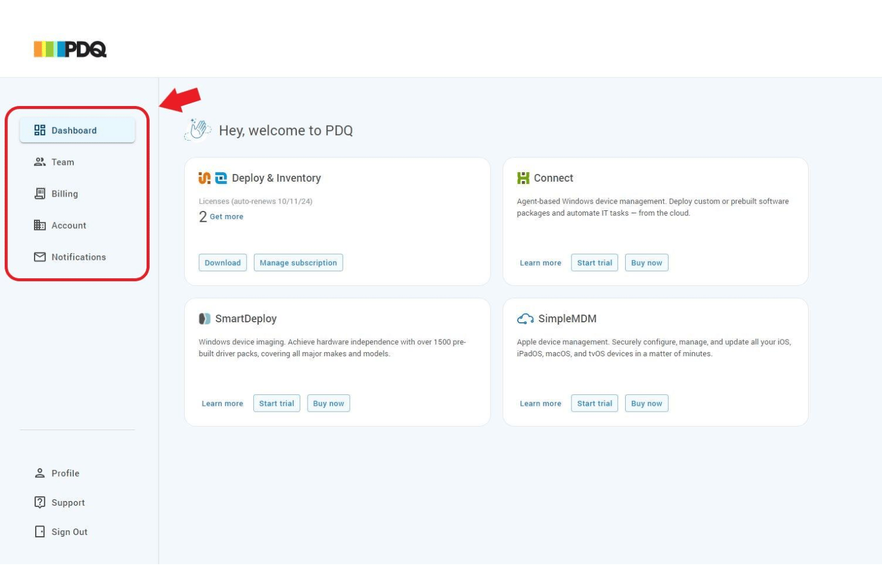The image size is (882, 588).
Task: Click the 'Windows device imaging' description text
Action: tap(333, 347)
